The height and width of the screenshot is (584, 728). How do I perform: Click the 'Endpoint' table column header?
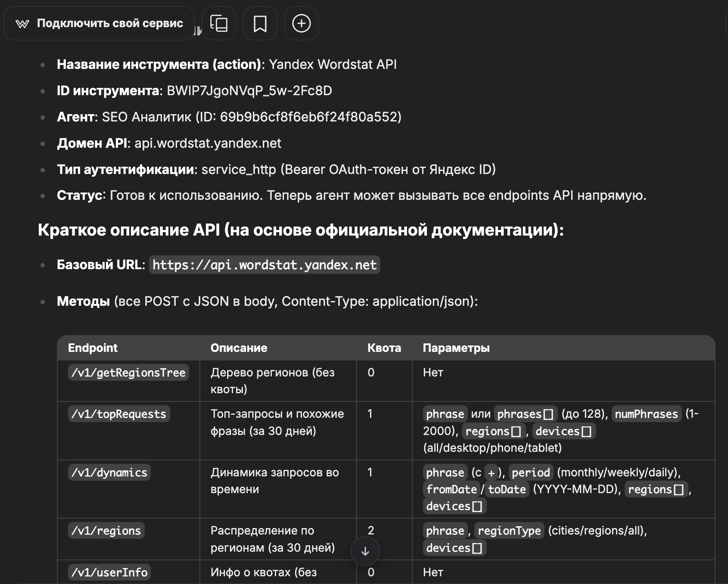tap(93, 348)
